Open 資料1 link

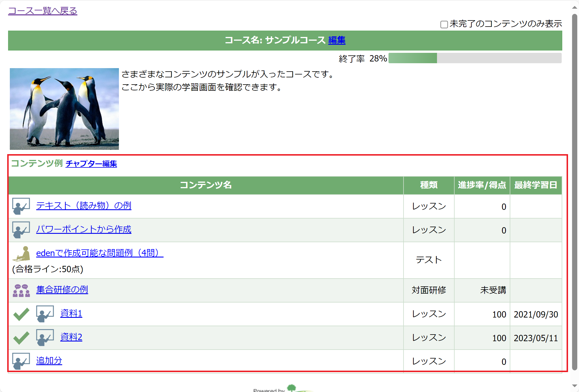(x=71, y=313)
